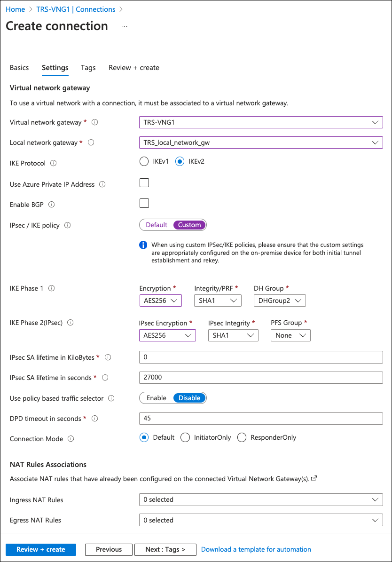Choose the ResponderOnly connection mode
The image size is (392, 562).
(x=242, y=438)
